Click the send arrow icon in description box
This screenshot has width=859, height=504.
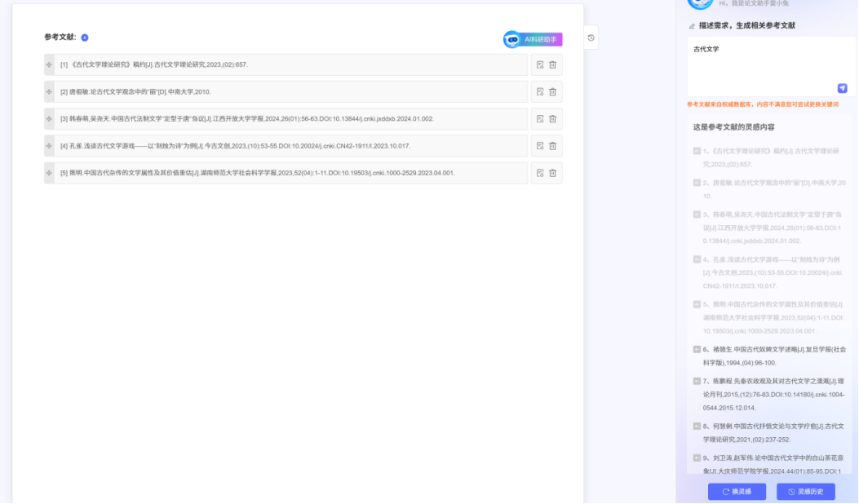(842, 88)
